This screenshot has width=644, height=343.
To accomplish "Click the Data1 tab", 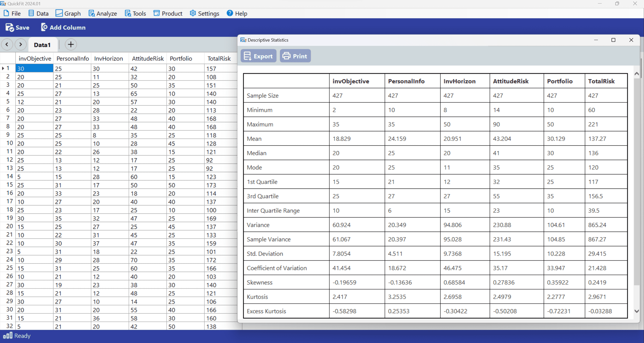I will (x=42, y=45).
